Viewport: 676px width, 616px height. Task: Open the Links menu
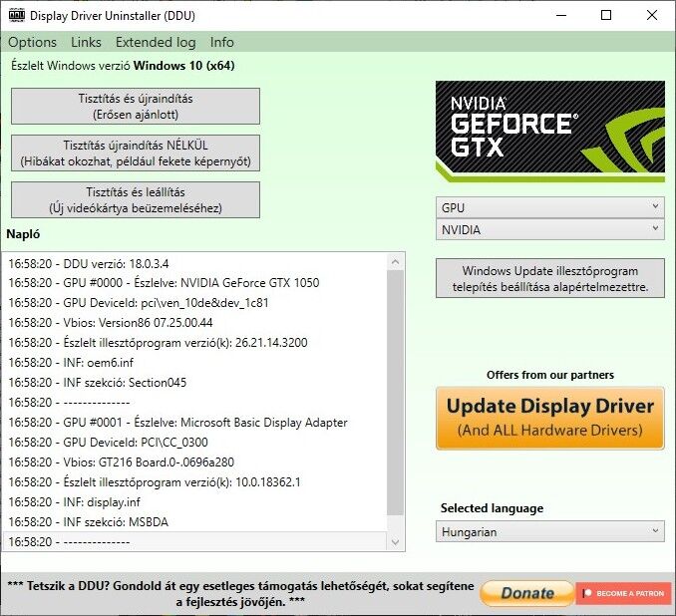point(86,42)
